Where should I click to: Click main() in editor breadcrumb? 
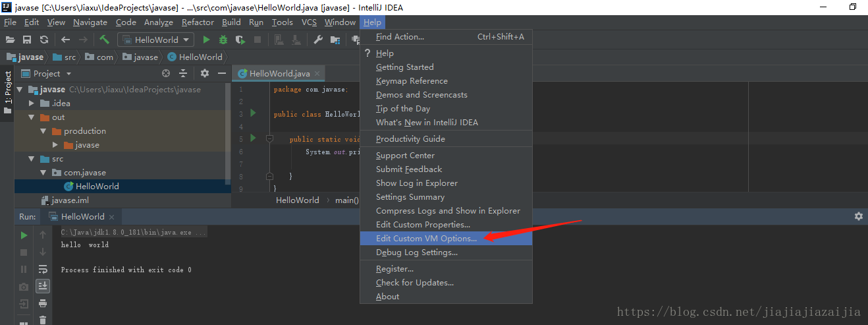[x=347, y=200]
